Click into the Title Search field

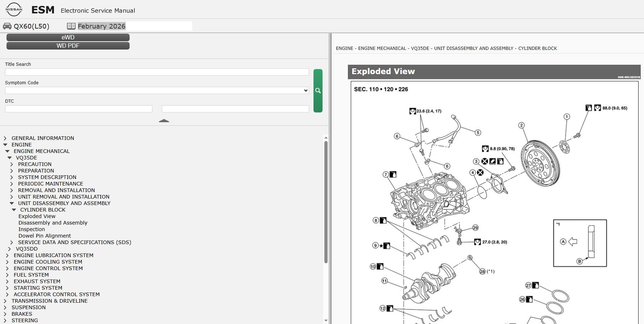[x=157, y=72]
